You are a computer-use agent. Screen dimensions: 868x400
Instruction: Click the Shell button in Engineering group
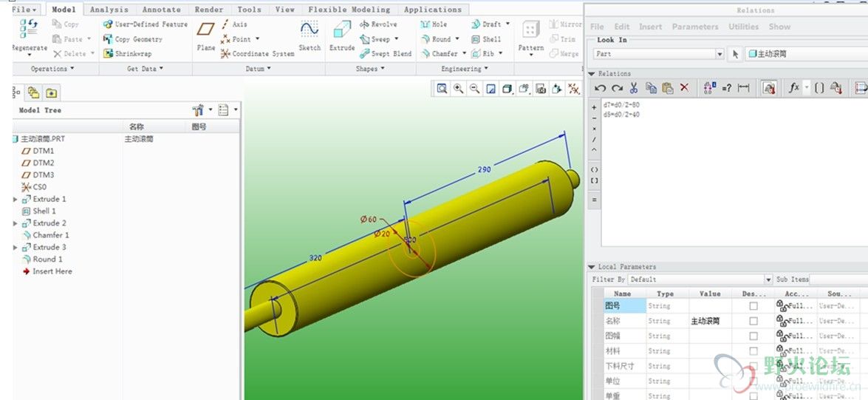click(x=486, y=39)
